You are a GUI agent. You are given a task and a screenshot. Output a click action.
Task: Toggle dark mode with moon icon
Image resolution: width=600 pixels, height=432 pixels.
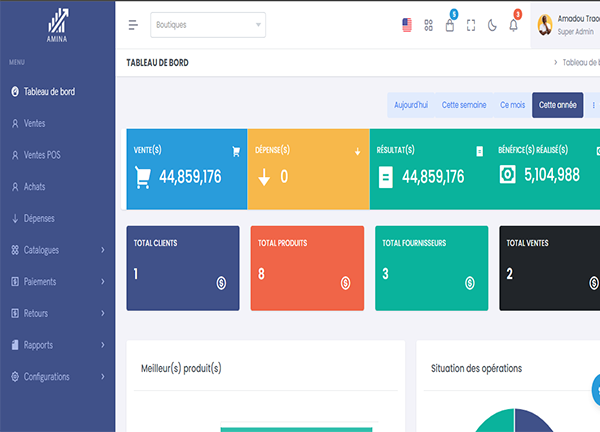click(492, 25)
